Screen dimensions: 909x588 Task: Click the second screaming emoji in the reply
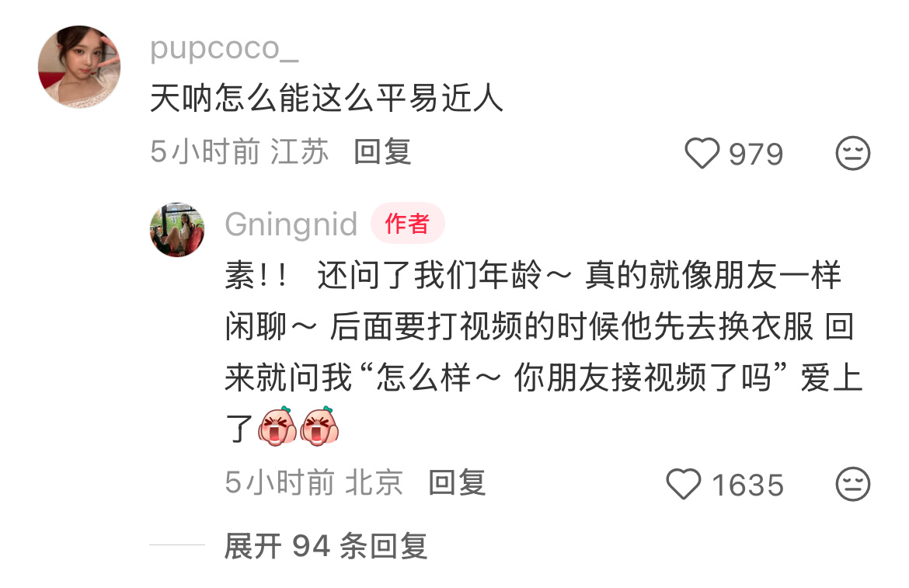point(319,426)
